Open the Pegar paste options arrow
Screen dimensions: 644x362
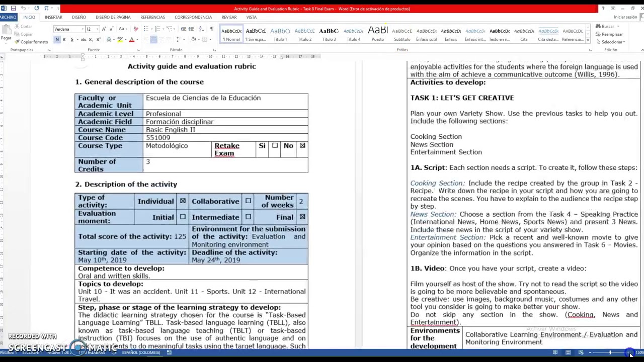(x=6, y=42)
